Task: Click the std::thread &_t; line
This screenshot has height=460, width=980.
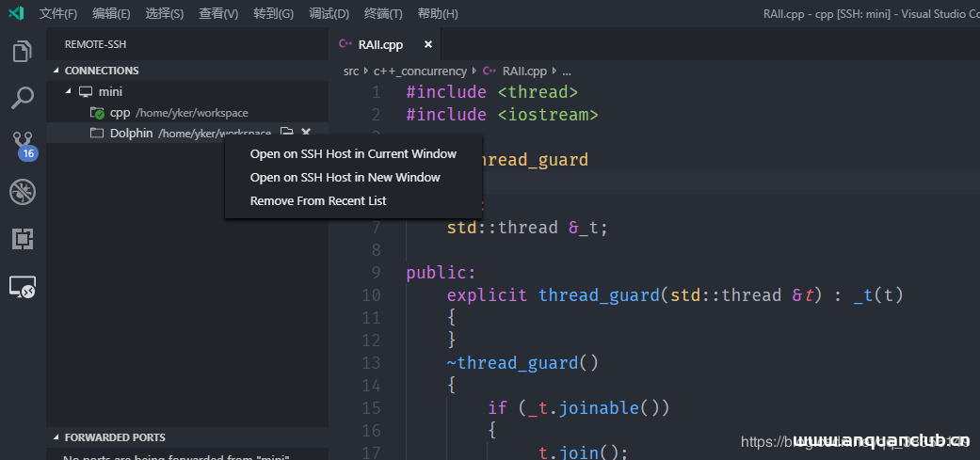Action: coord(527,228)
